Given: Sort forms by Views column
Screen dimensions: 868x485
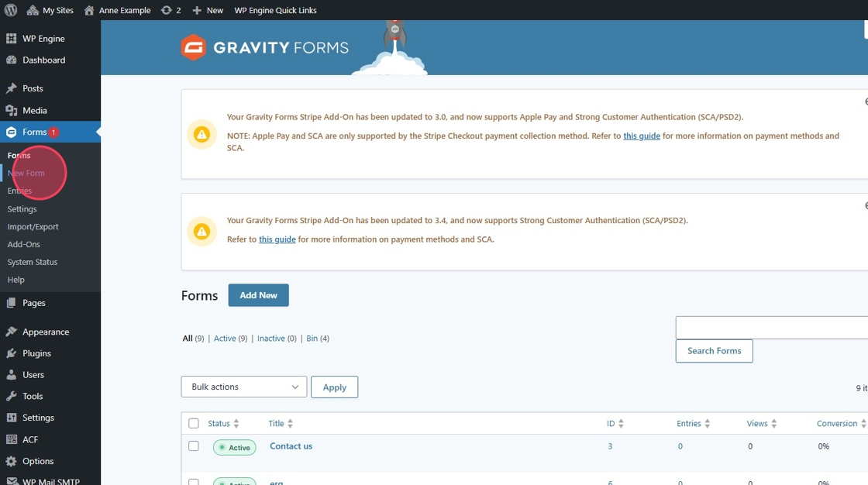Looking at the screenshot, I should click(x=762, y=424).
